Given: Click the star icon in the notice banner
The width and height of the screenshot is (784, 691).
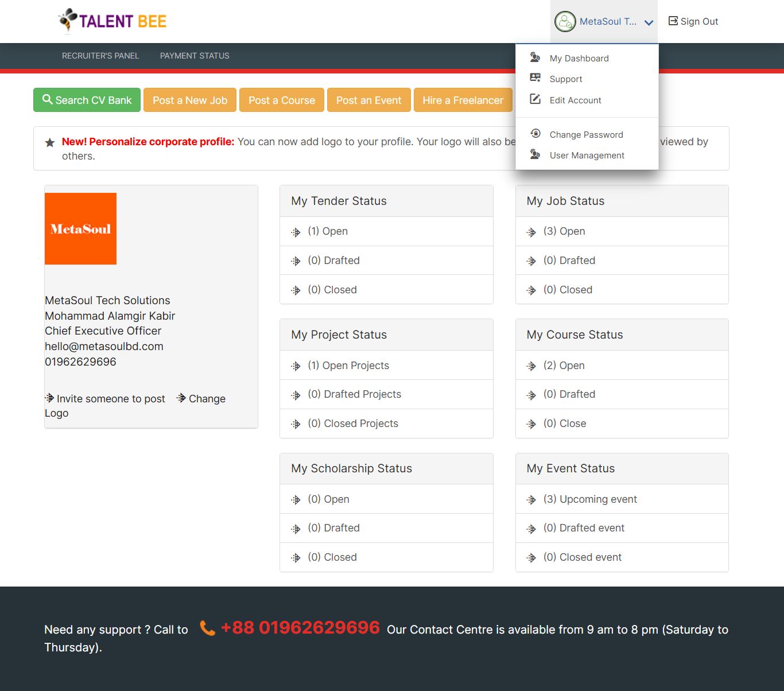Looking at the screenshot, I should pos(50,142).
